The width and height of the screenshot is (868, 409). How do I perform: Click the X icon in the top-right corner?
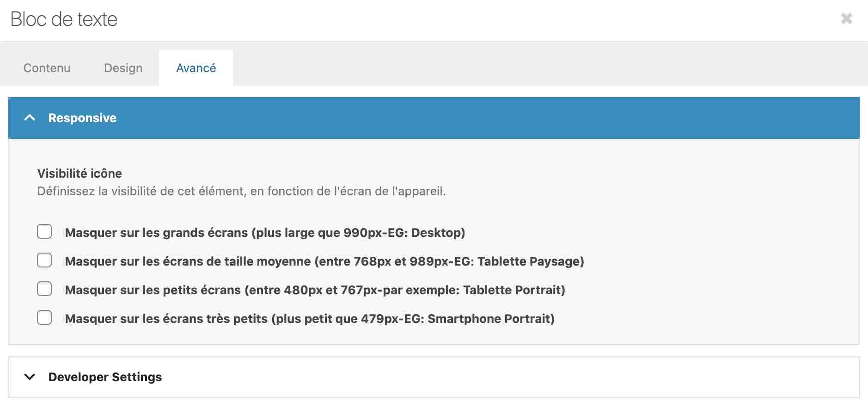tap(846, 19)
